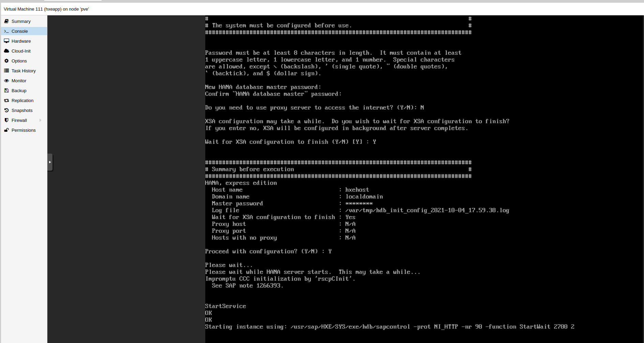Click the Permissions unlock icon
This screenshot has height=343, width=644.
(x=6, y=130)
